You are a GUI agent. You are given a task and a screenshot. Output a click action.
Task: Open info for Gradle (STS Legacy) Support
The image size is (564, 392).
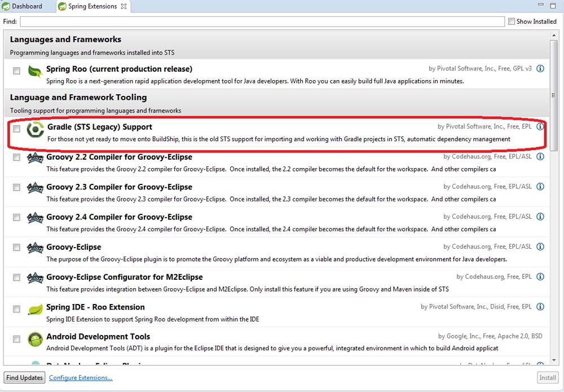coord(540,126)
